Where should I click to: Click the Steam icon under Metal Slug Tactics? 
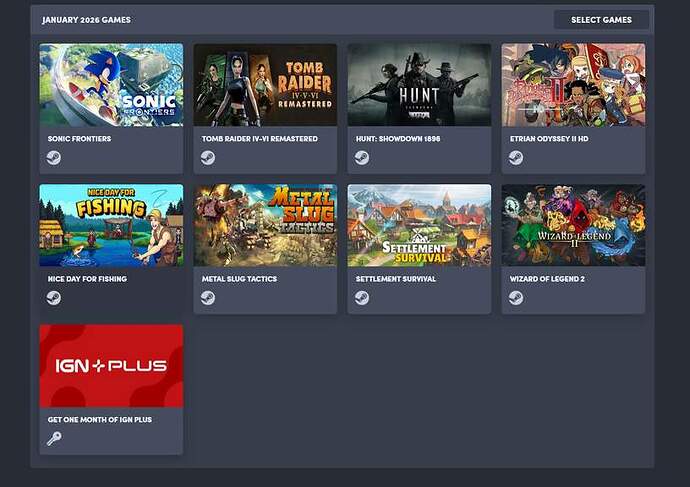(208, 298)
